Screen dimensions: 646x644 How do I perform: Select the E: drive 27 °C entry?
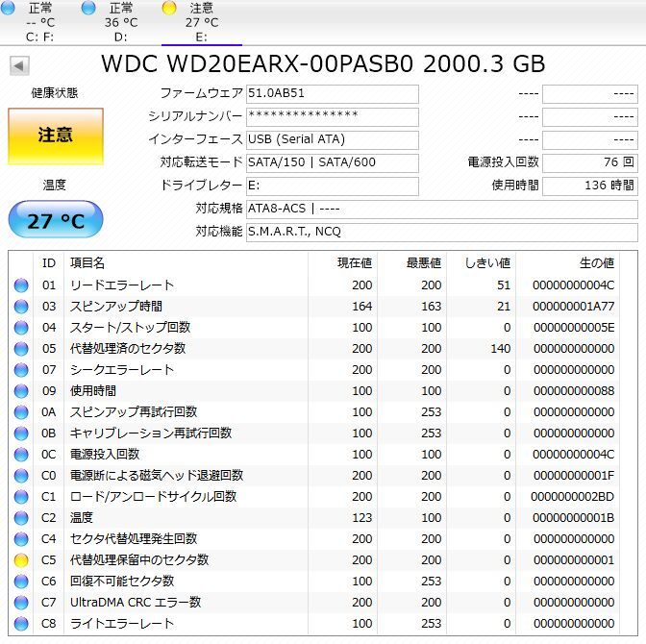coord(202,22)
